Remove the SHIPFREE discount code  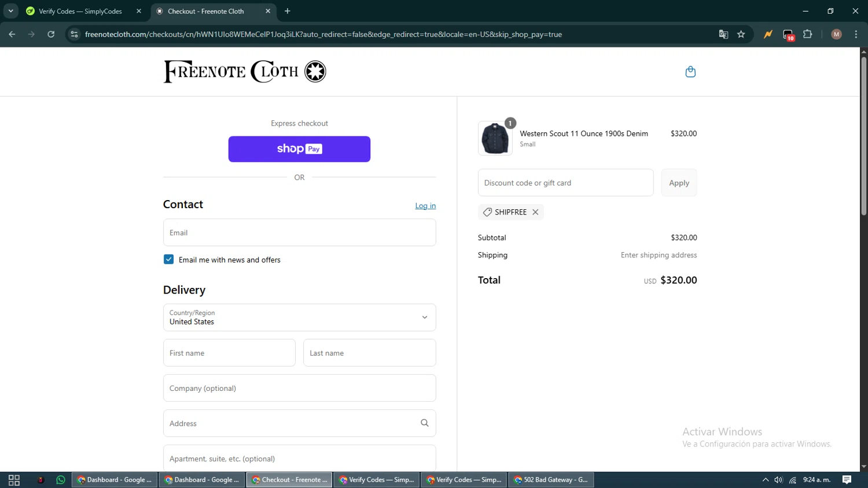535,212
